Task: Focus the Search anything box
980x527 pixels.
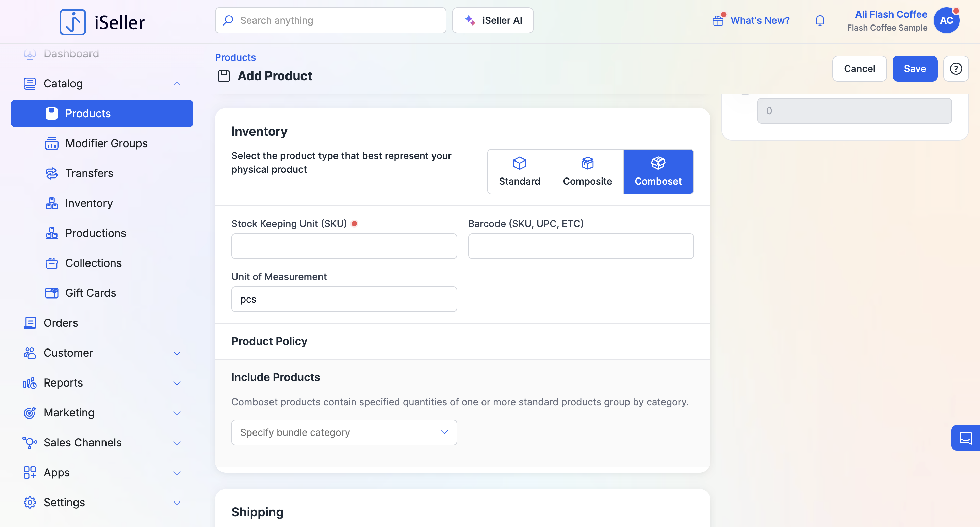Action: (330, 20)
